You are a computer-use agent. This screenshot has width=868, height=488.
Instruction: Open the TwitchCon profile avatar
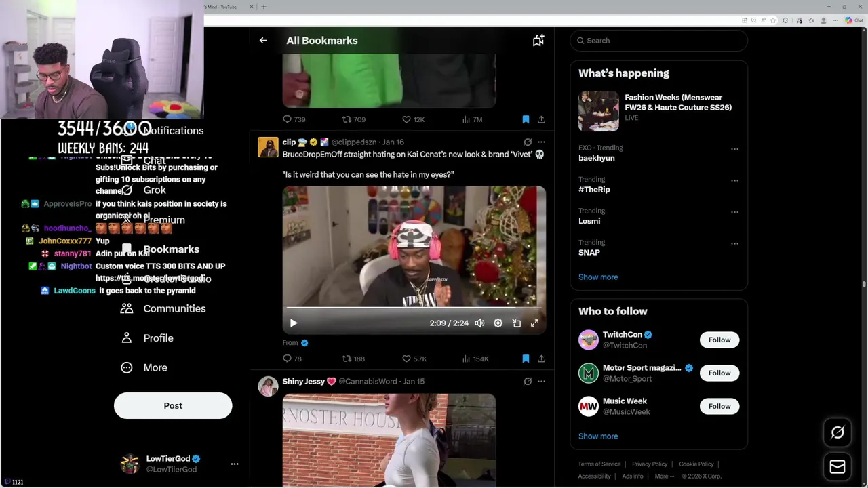point(589,340)
